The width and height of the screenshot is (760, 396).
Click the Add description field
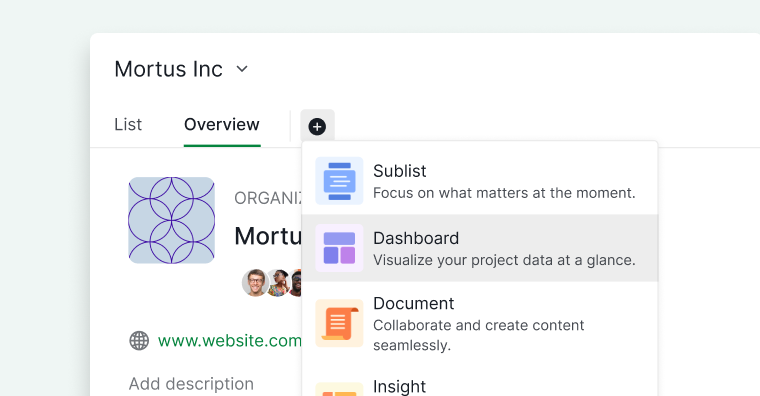pos(191,384)
